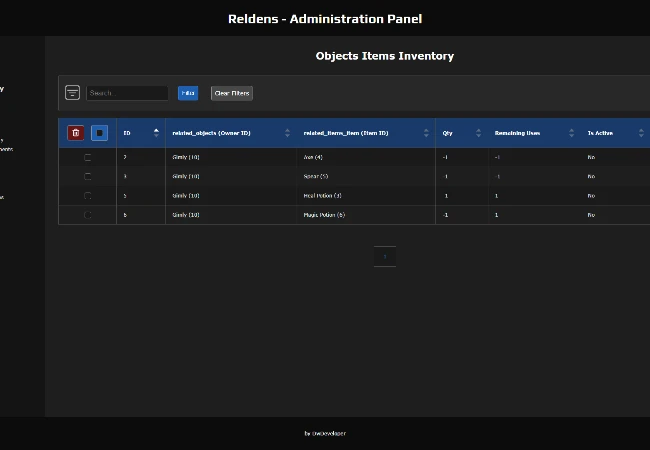The height and width of the screenshot is (450, 650).
Task: Click Is Active 'No' in Spear row
Action: pos(591,176)
